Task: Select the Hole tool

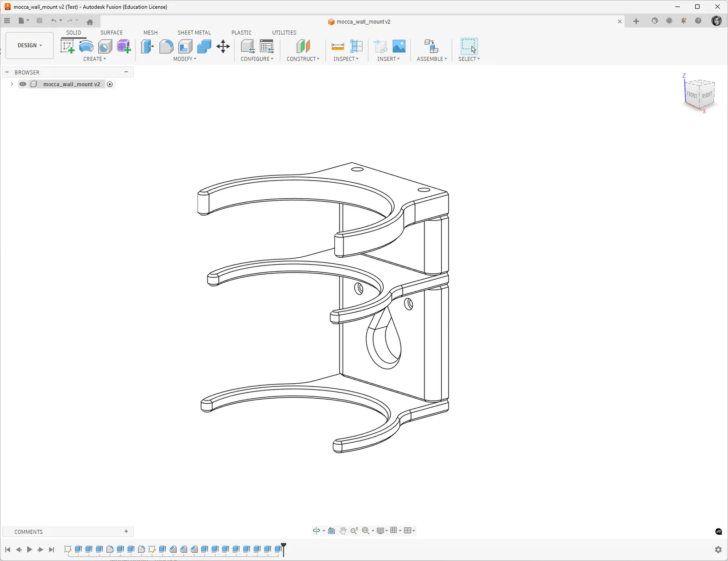Action: [105, 46]
